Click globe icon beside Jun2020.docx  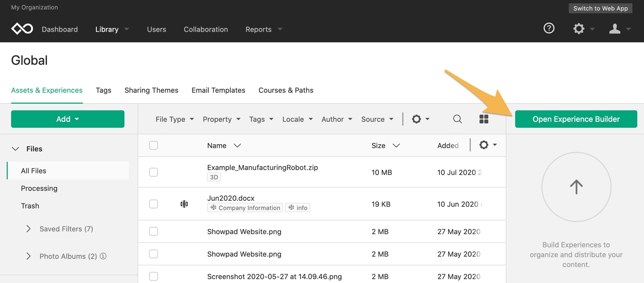point(184,204)
